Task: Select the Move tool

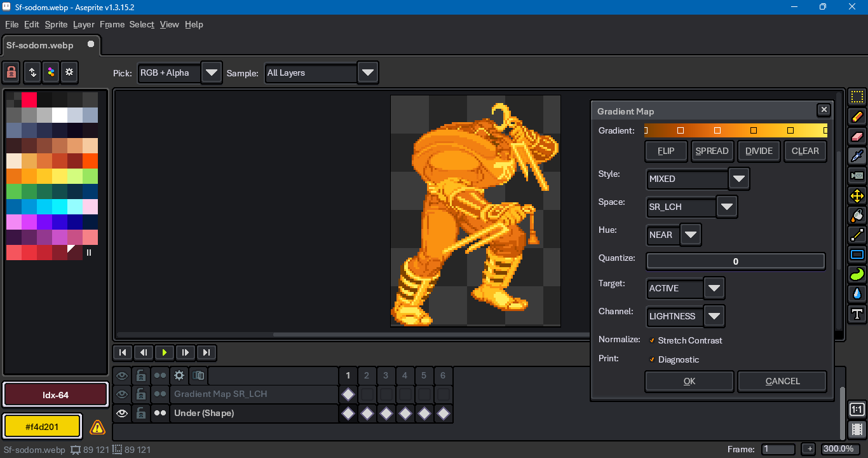Action: 857,196
